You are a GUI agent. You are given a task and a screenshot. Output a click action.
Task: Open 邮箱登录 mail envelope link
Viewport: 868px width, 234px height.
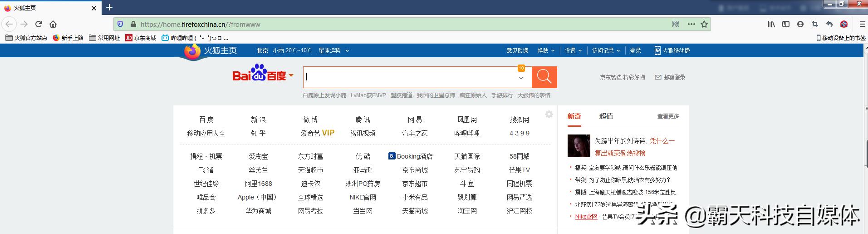point(670,77)
